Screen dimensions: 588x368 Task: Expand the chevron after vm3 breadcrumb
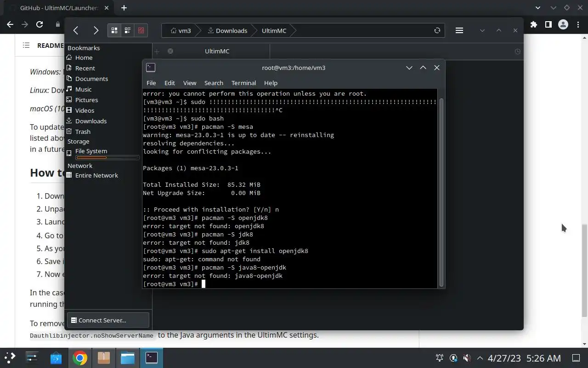pos(198,30)
